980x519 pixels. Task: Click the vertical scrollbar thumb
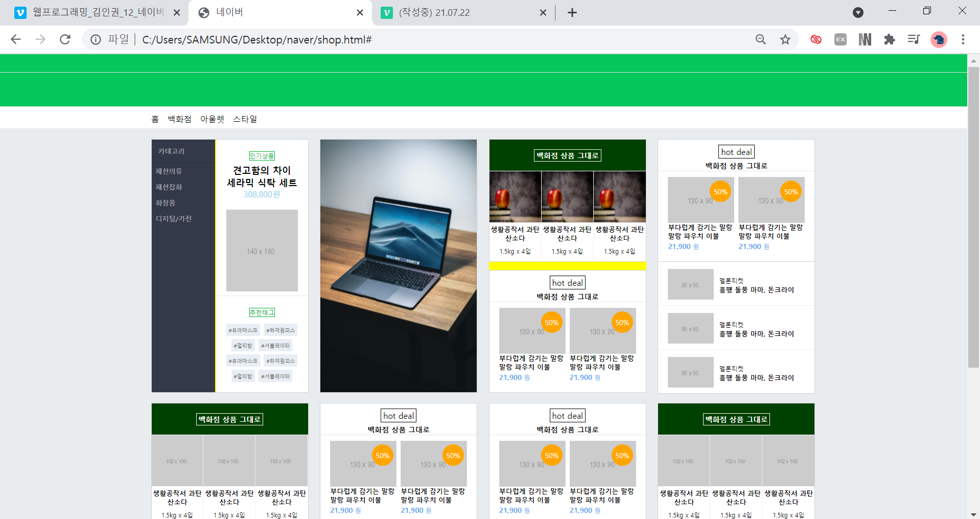click(x=974, y=217)
